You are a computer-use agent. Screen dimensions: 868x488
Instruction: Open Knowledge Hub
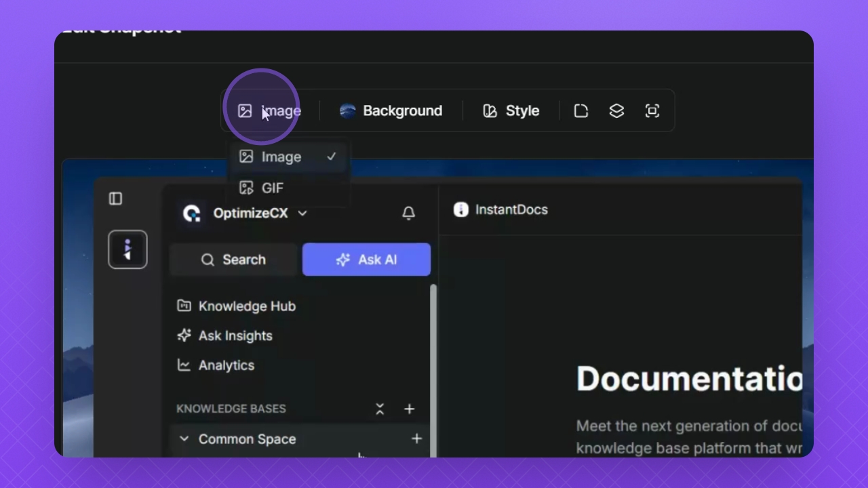[246, 306]
